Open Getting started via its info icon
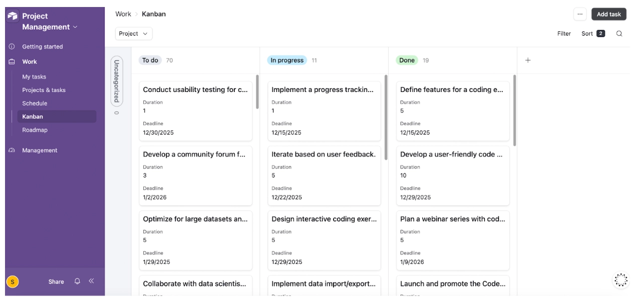This screenshot has height=306, width=644. [x=12, y=46]
